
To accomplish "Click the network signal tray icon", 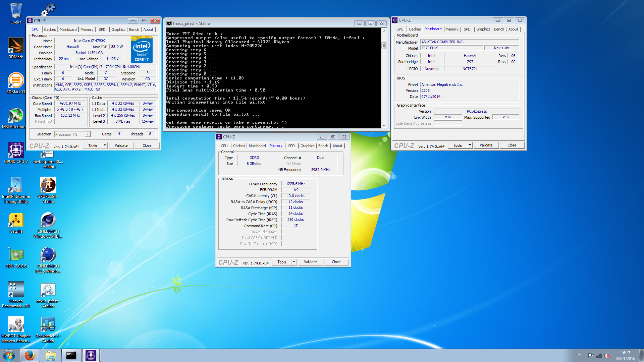I will tap(599, 356).
